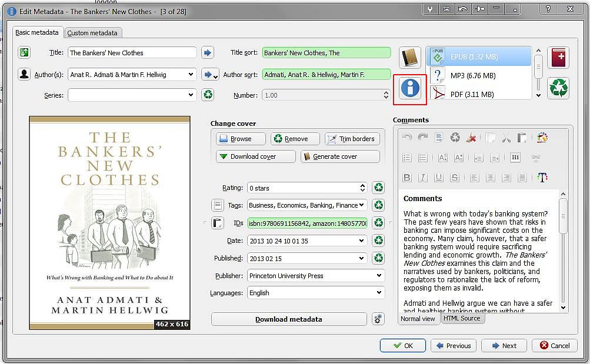Click the paste ISBN icon next to IDs
This screenshot has height=364, width=590.
(x=218, y=223)
